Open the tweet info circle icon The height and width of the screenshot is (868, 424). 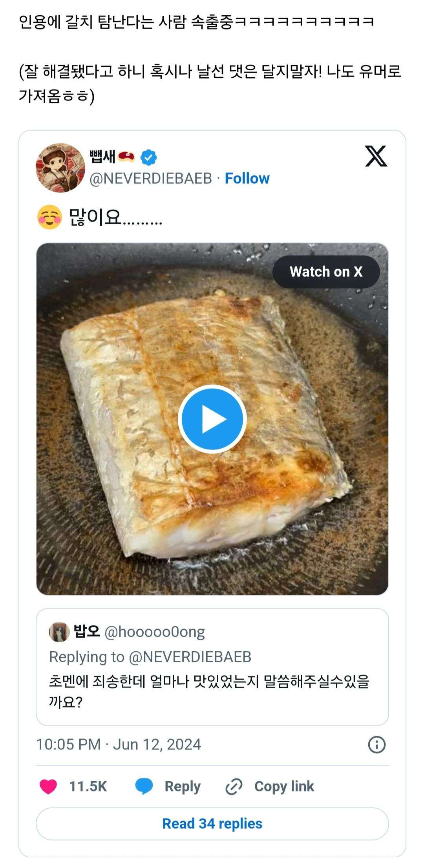pos(376,744)
